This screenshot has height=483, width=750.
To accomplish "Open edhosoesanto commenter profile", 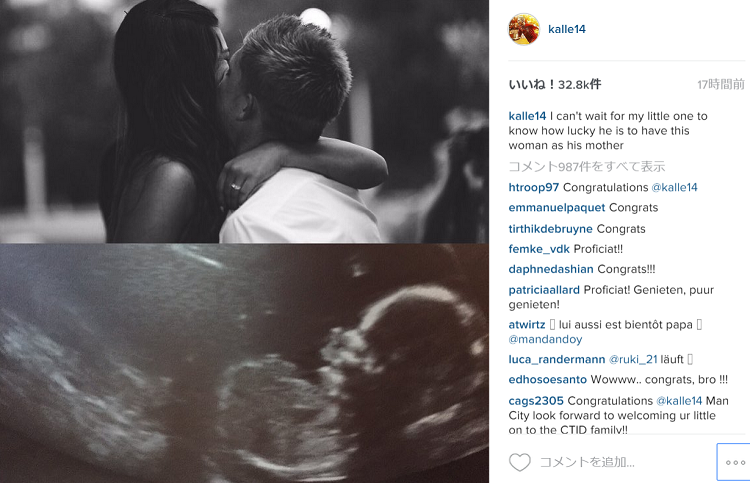I will click(x=548, y=380).
